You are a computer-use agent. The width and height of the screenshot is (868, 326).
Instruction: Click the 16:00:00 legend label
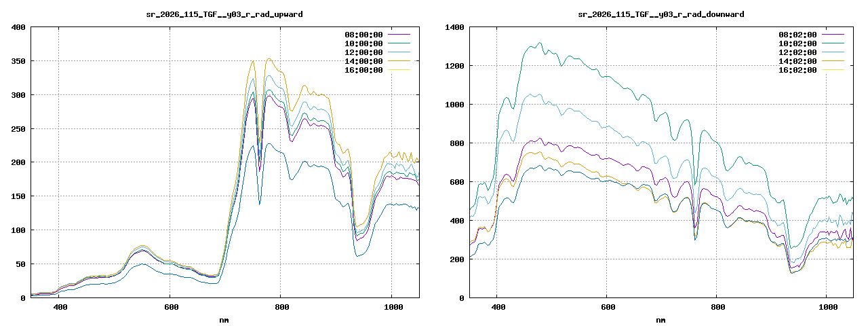point(363,70)
